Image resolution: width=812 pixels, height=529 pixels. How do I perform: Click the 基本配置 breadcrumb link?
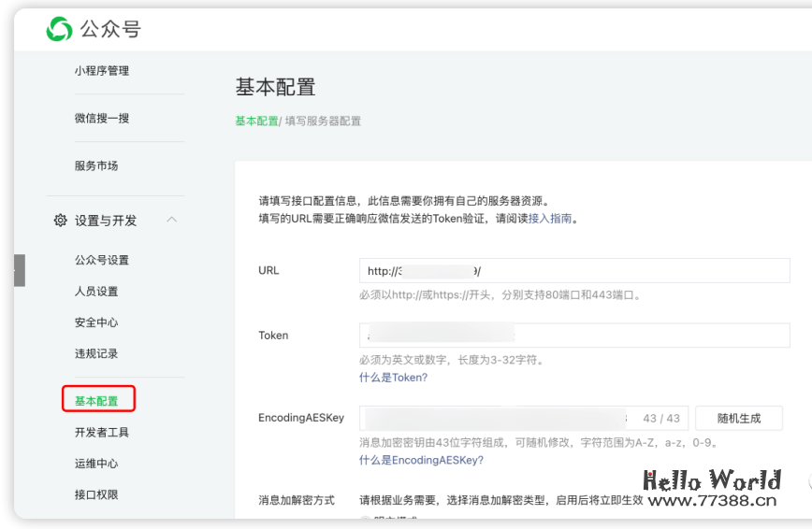click(257, 122)
